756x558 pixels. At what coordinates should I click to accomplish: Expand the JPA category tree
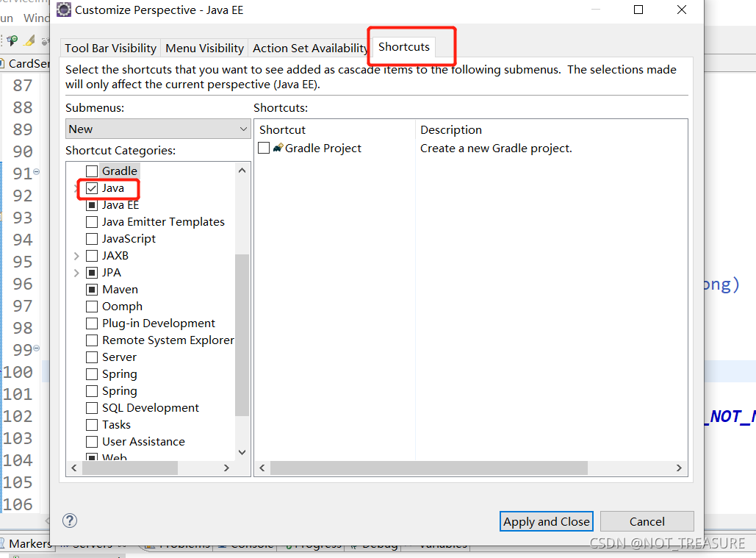(76, 272)
